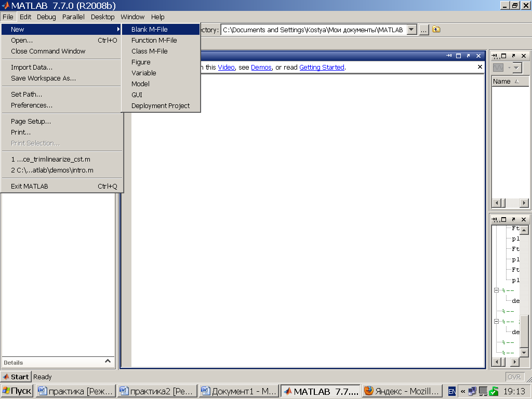Choose Exit MATLAB

[61, 187]
